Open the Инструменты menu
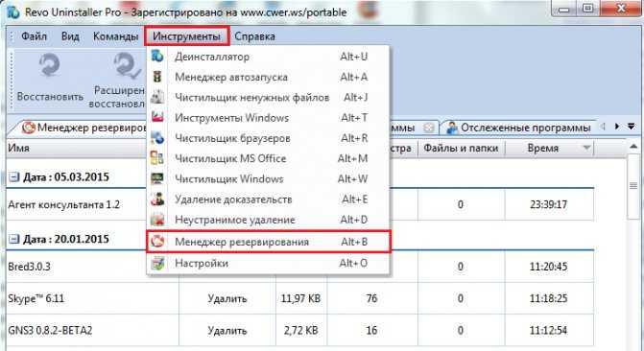 click(186, 36)
